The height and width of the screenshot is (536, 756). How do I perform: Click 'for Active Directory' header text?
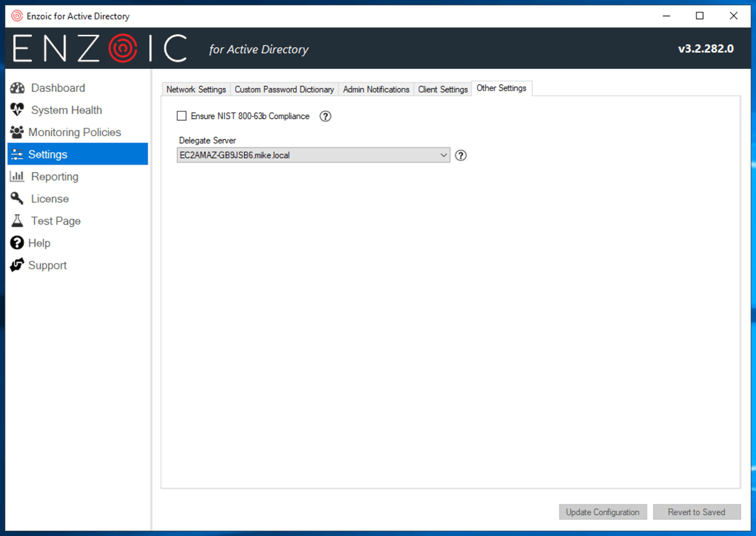coord(259,49)
